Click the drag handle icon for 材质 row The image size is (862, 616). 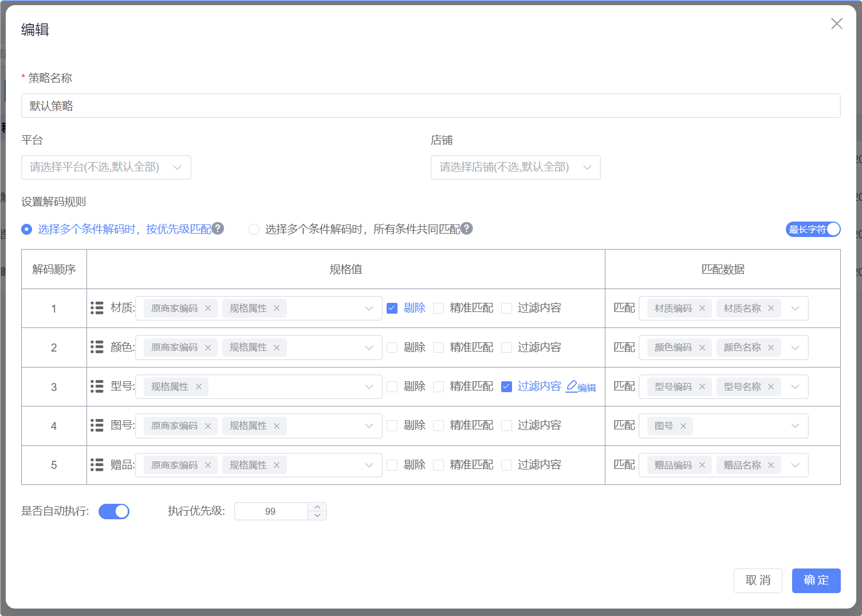(97, 308)
